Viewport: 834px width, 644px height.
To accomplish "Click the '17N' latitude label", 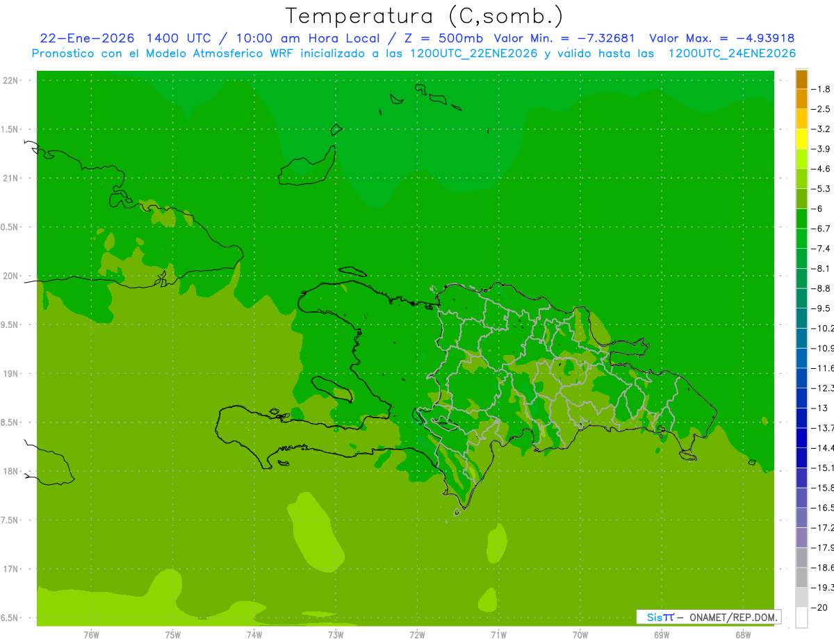I will [x=11, y=569].
